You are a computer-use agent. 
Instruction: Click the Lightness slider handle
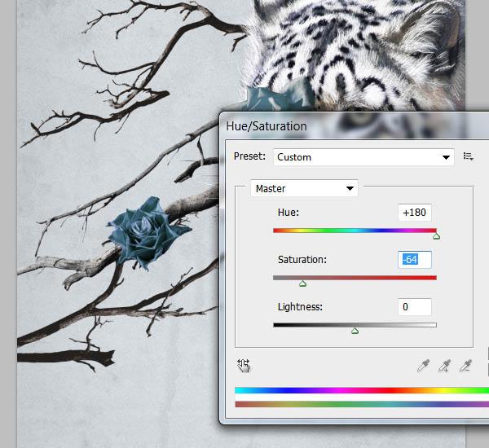pyautogui.click(x=355, y=331)
